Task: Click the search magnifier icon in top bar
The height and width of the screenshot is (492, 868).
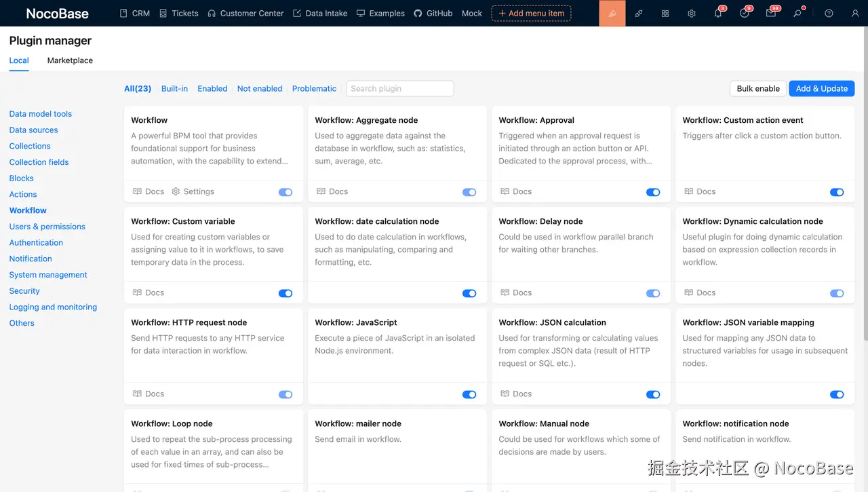Action: tap(798, 13)
